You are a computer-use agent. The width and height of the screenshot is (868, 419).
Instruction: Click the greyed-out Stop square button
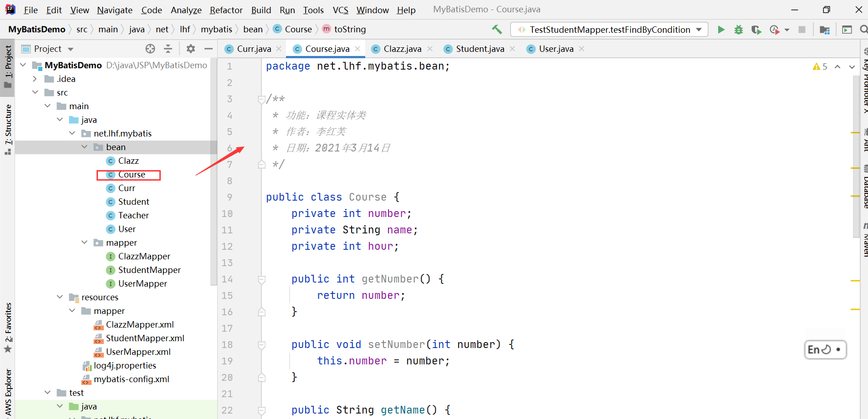coord(802,30)
